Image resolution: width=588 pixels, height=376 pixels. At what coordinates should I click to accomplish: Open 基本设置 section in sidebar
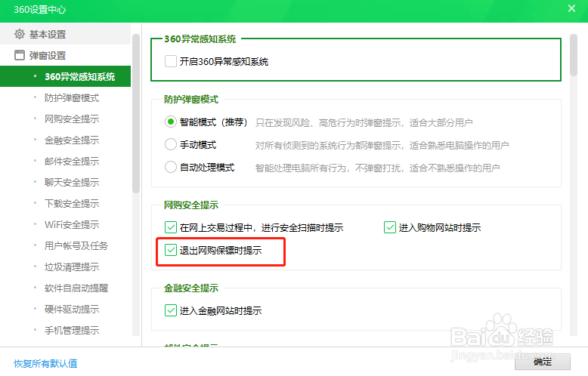pyautogui.click(x=65, y=34)
